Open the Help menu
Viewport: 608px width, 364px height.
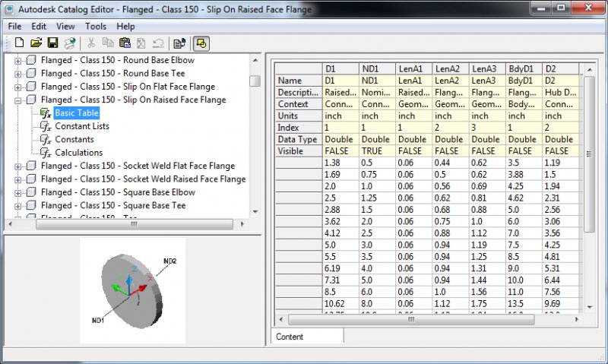click(x=125, y=27)
